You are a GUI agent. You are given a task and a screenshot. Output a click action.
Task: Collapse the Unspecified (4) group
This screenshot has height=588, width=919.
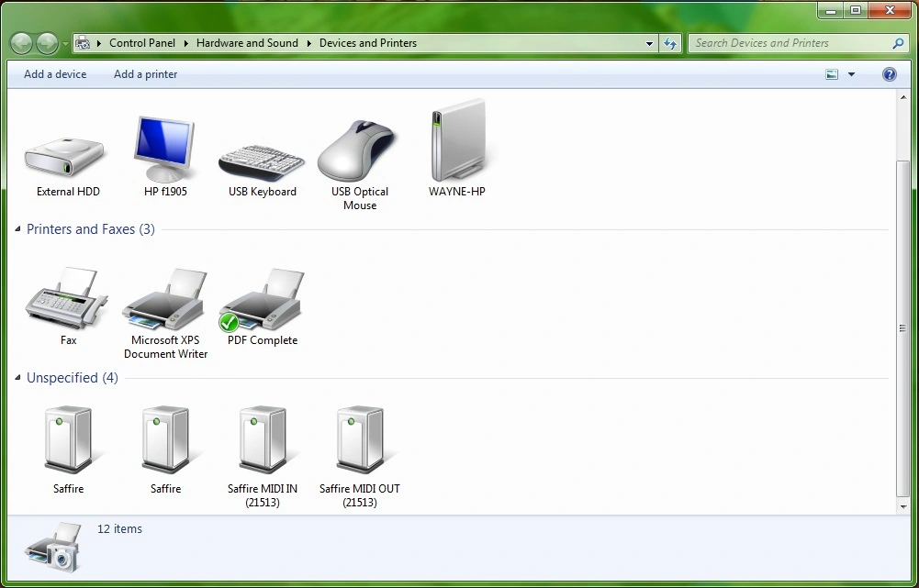pos(17,378)
